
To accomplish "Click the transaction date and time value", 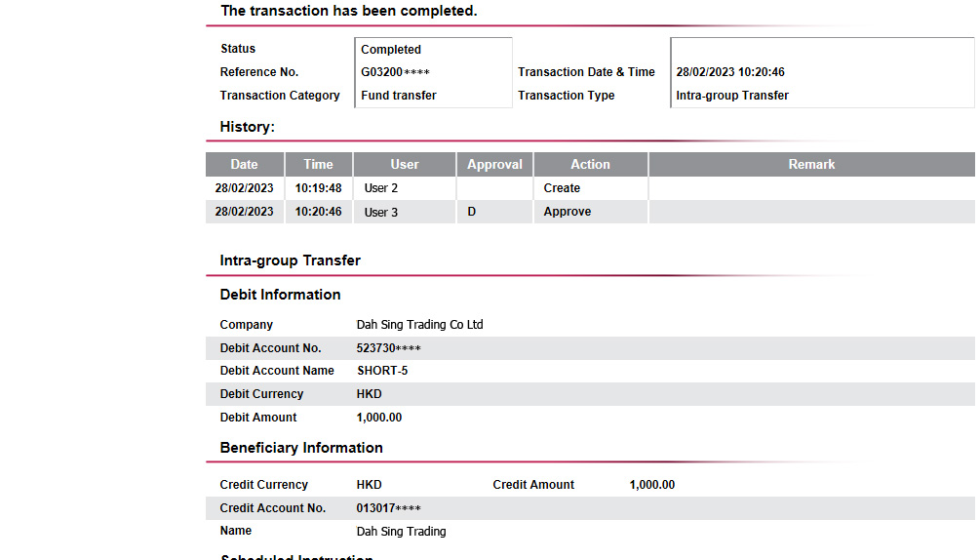I will click(x=730, y=72).
